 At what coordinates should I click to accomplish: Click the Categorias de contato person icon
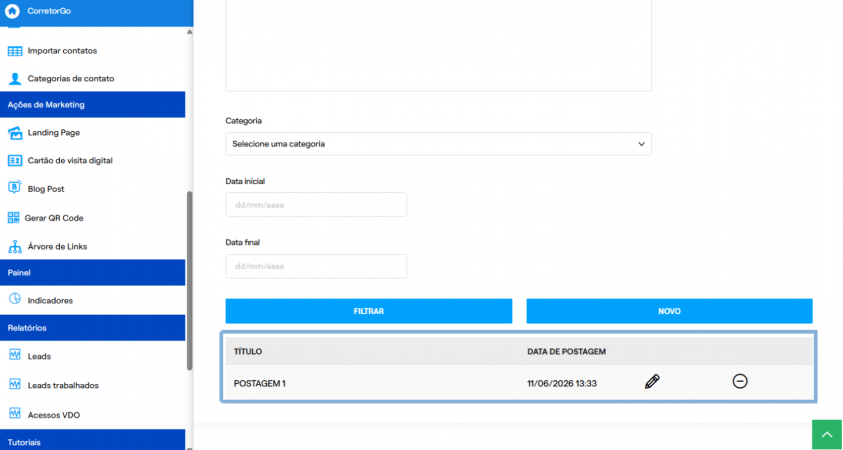coord(15,78)
